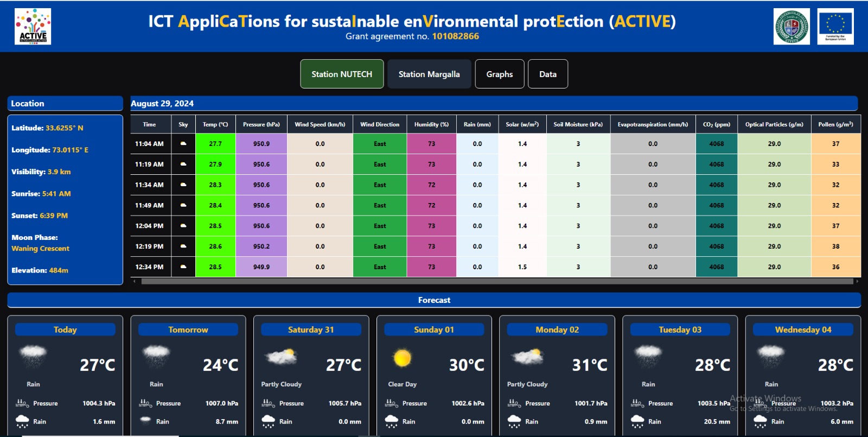Screen dimensions: 868x437
Task: Click the green university crest logo
Action: point(792,26)
